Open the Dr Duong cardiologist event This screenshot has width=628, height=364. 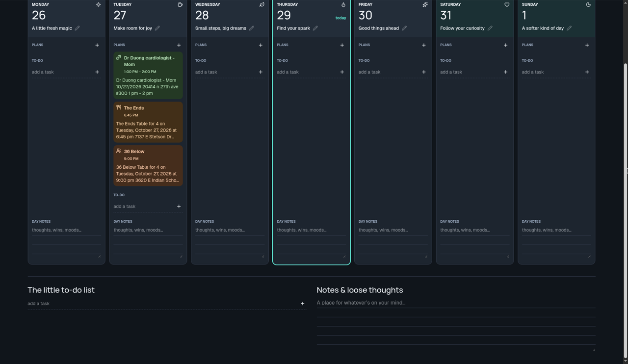tap(148, 76)
